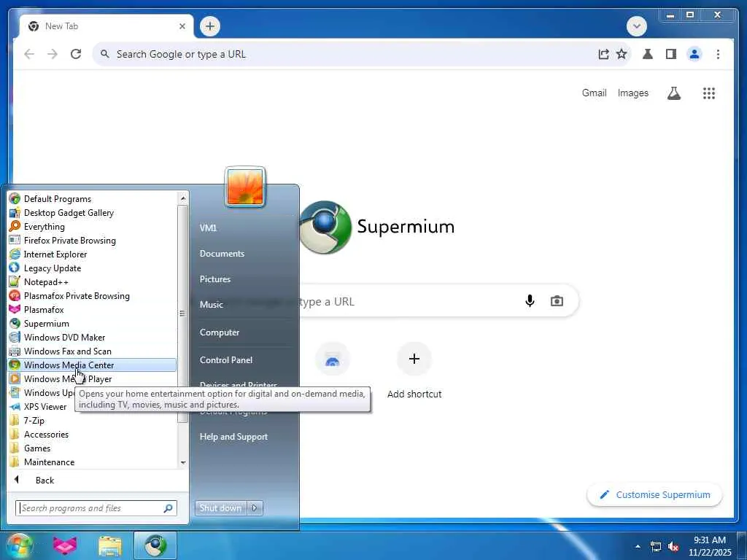Click Add shortcut tile
747x560 pixels.
pos(414,370)
